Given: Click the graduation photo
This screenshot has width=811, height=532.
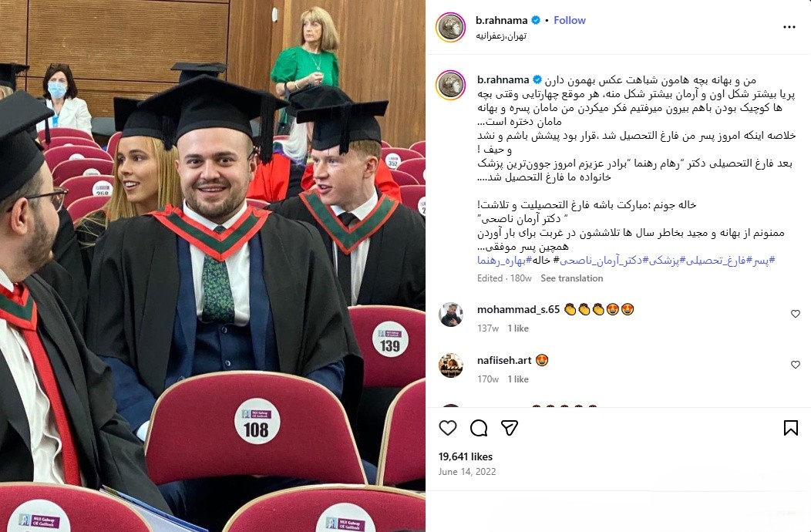Looking at the screenshot, I should click(213, 266).
